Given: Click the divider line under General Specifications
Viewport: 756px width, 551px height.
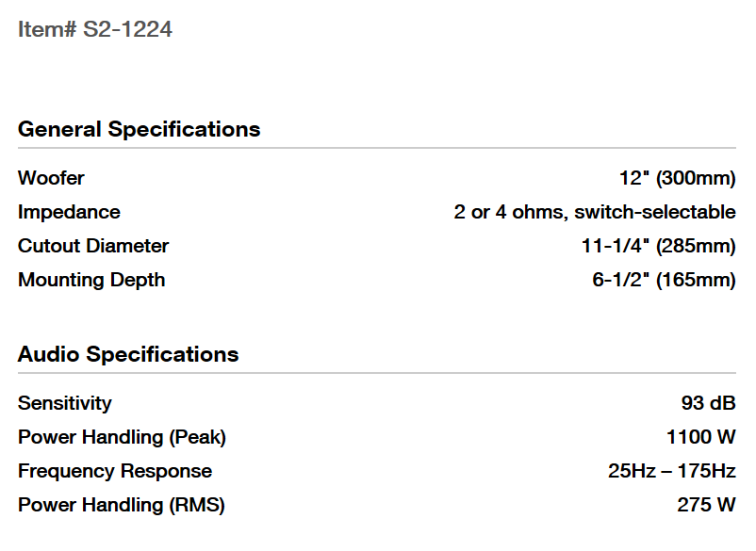Looking at the screenshot, I should [x=377, y=148].
